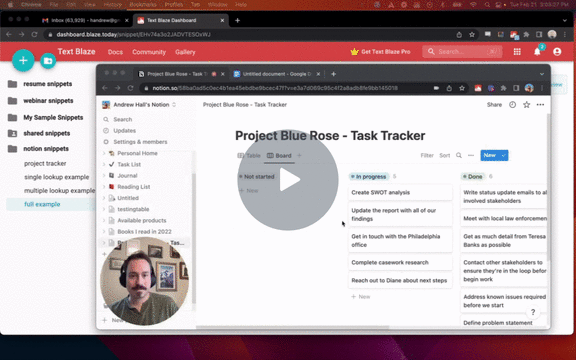Bookmark the Text Blaze page with star

tap(472, 35)
